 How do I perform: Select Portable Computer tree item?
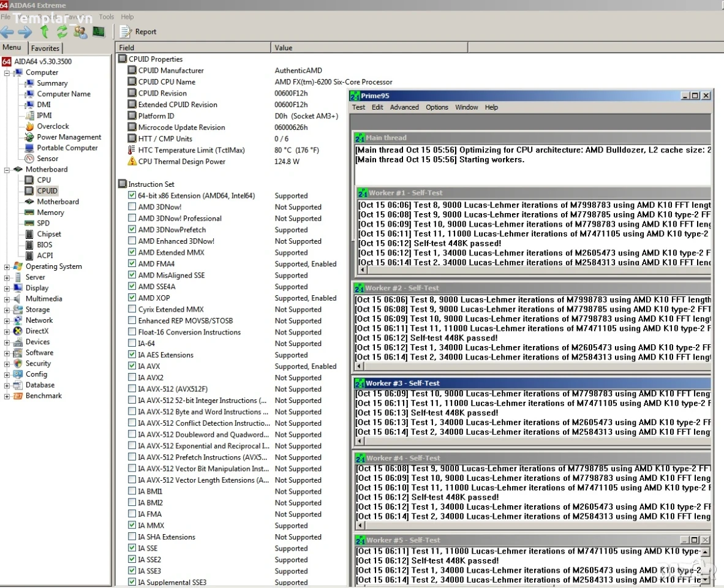tap(67, 148)
